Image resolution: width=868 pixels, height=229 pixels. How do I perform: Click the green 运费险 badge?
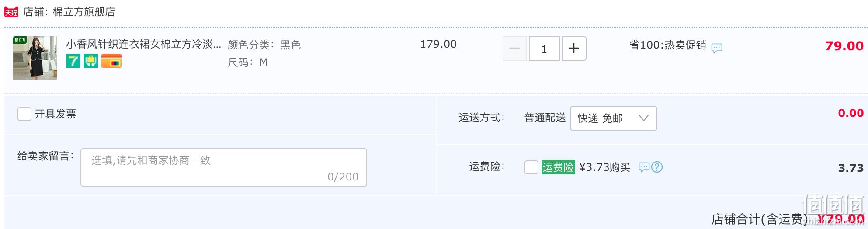coord(558,167)
